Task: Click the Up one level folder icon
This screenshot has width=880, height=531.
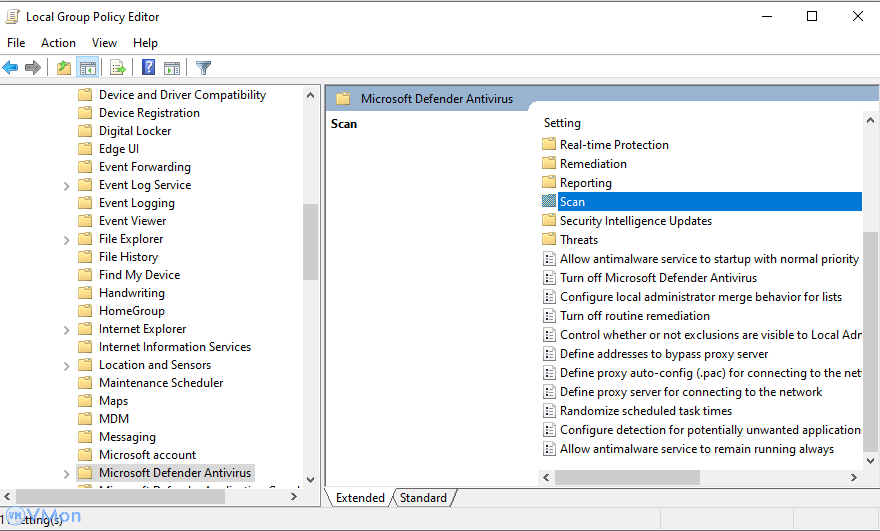Action: [64, 68]
